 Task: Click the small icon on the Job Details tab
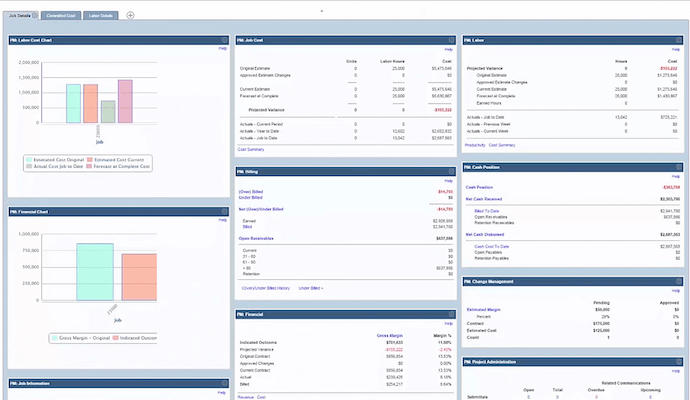35,15
